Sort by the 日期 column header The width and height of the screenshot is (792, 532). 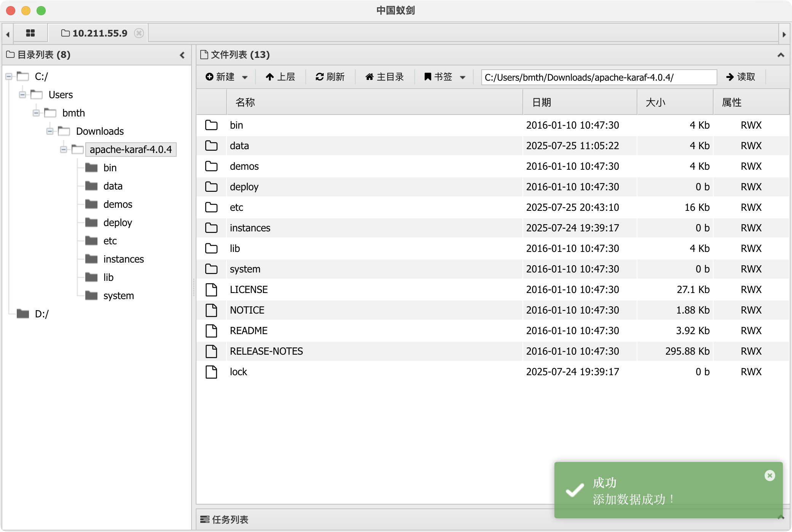click(580, 102)
